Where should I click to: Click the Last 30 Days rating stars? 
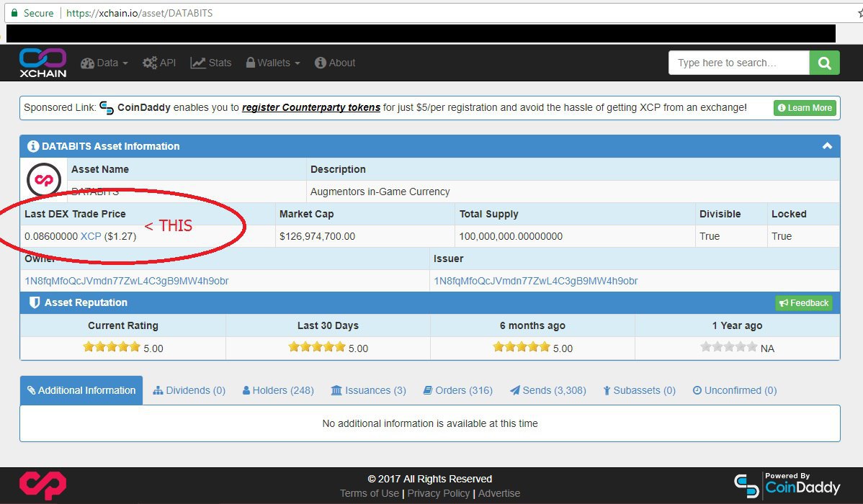click(317, 346)
